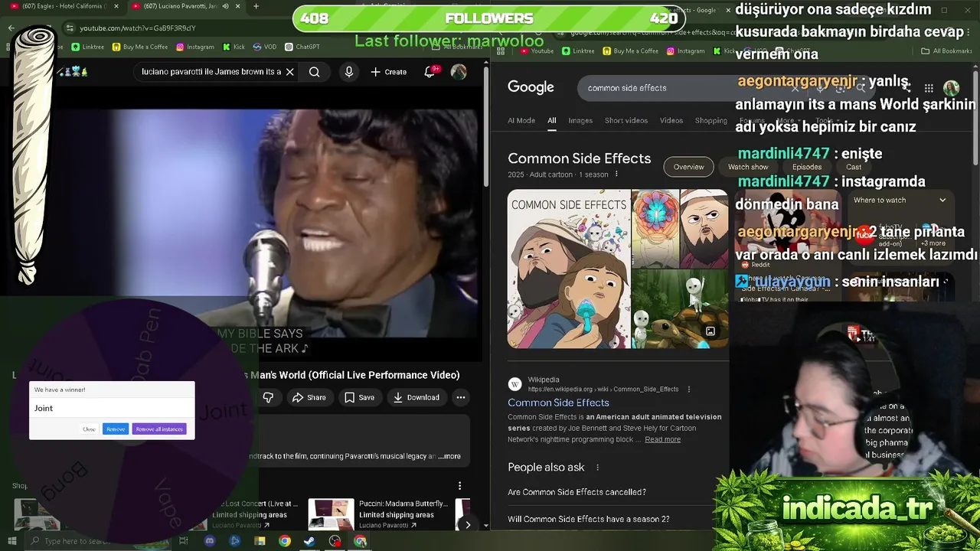The height and width of the screenshot is (551, 980).
Task: Click the YouTube Create button
Action: pos(389,72)
